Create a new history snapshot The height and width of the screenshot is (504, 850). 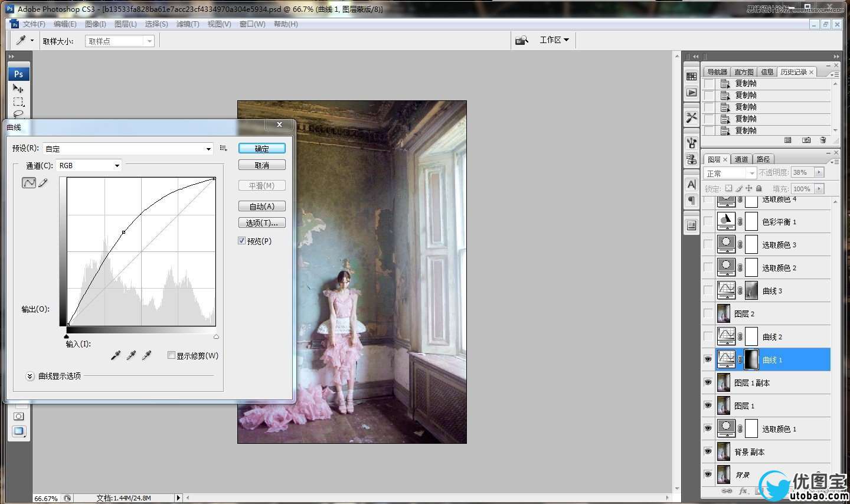click(x=806, y=140)
